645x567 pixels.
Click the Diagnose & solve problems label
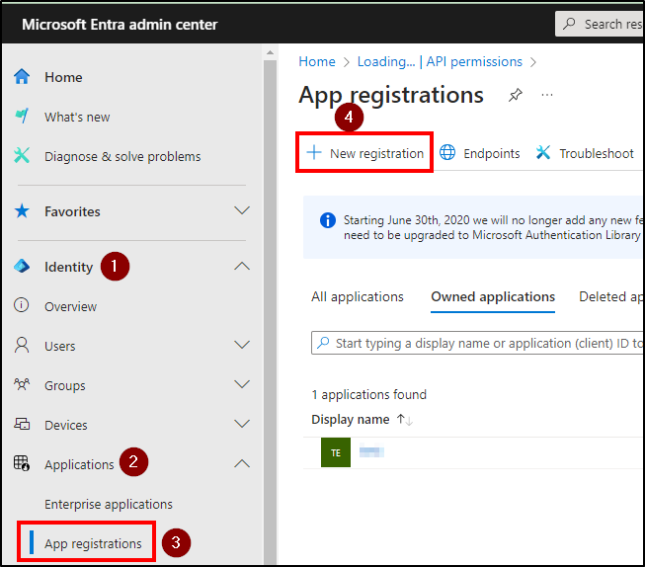(x=123, y=156)
